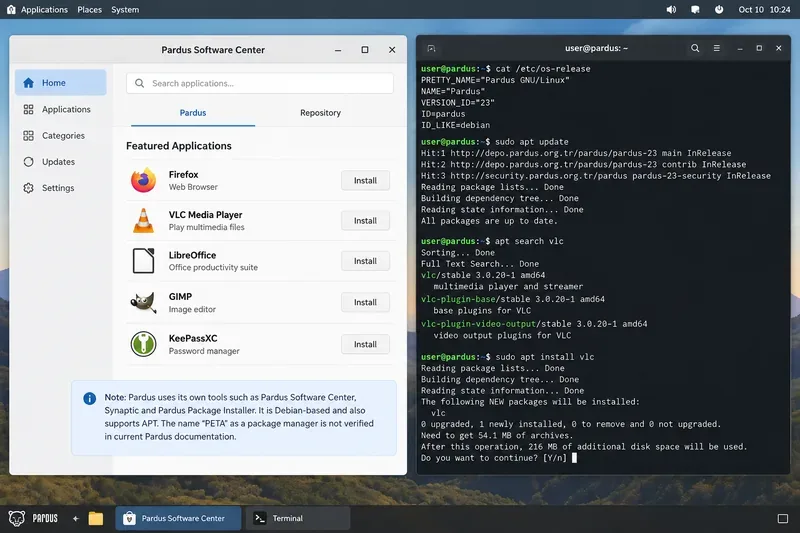The image size is (800, 533).
Task: Click the search magnifier in Software Center
Action: tap(139, 83)
